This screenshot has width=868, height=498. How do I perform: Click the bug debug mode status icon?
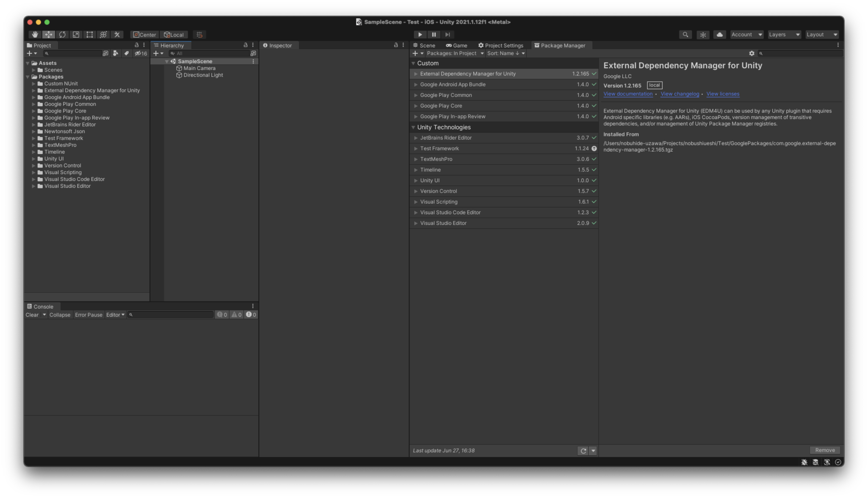(x=804, y=462)
